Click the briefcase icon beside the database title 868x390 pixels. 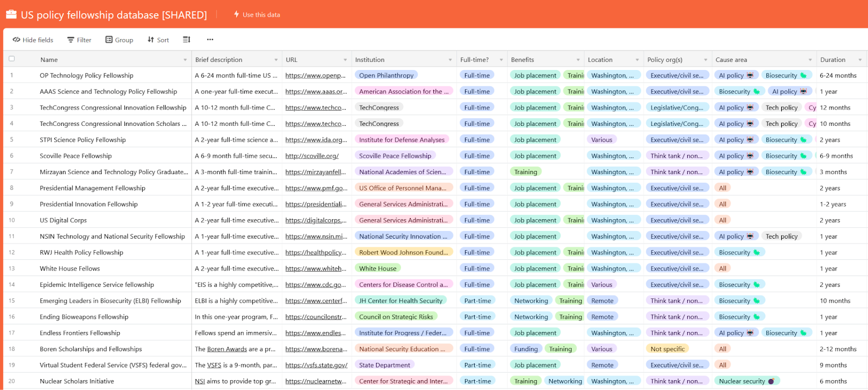coord(11,15)
